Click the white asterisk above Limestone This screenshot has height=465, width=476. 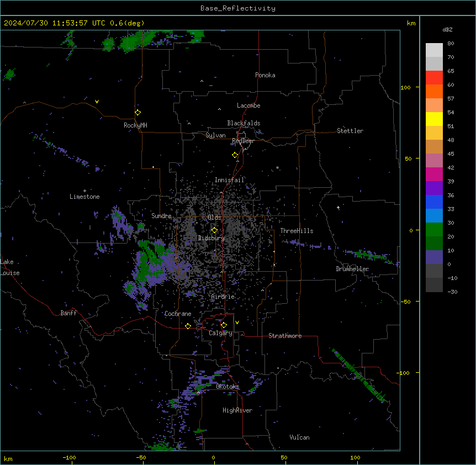[84, 191]
